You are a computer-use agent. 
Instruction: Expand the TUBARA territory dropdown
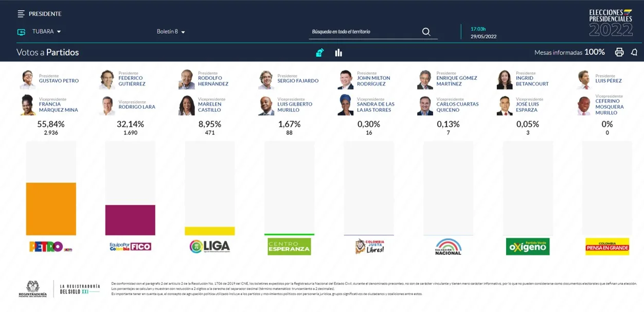(x=46, y=32)
